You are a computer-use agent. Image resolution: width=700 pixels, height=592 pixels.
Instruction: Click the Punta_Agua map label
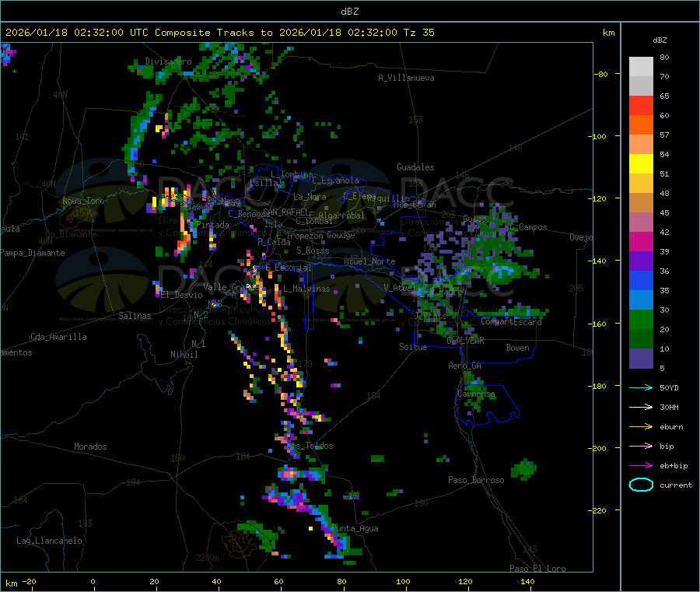pos(355,528)
